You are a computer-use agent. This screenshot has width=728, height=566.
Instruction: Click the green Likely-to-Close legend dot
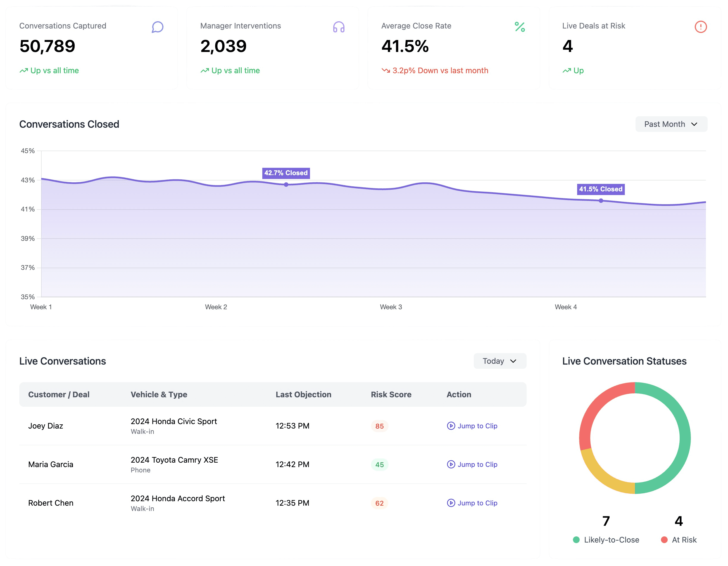coord(576,540)
